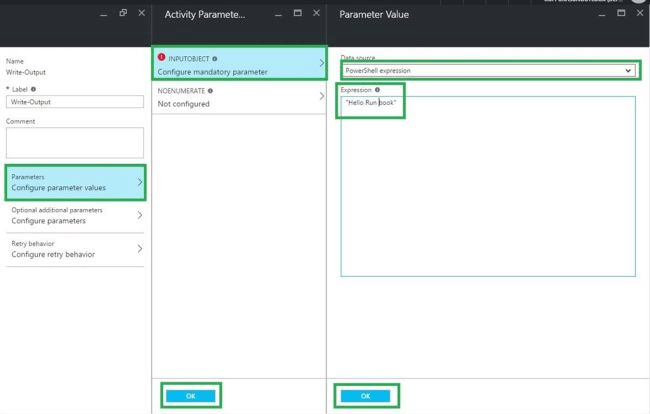Image resolution: width=650 pixels, height=414 pixels.
Task: Click the Expression text area
Action: coord(488,186)
